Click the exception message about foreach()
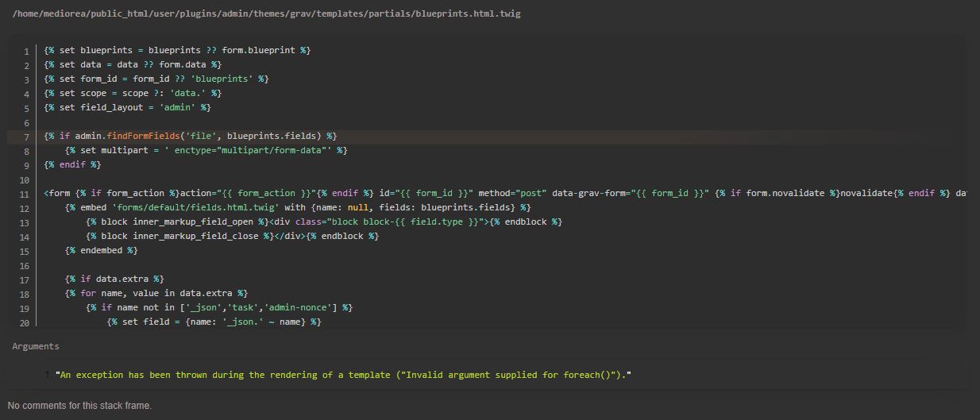The width and height of the screenshot is (980, 420). pyautogui.click(x=343, y=375)
